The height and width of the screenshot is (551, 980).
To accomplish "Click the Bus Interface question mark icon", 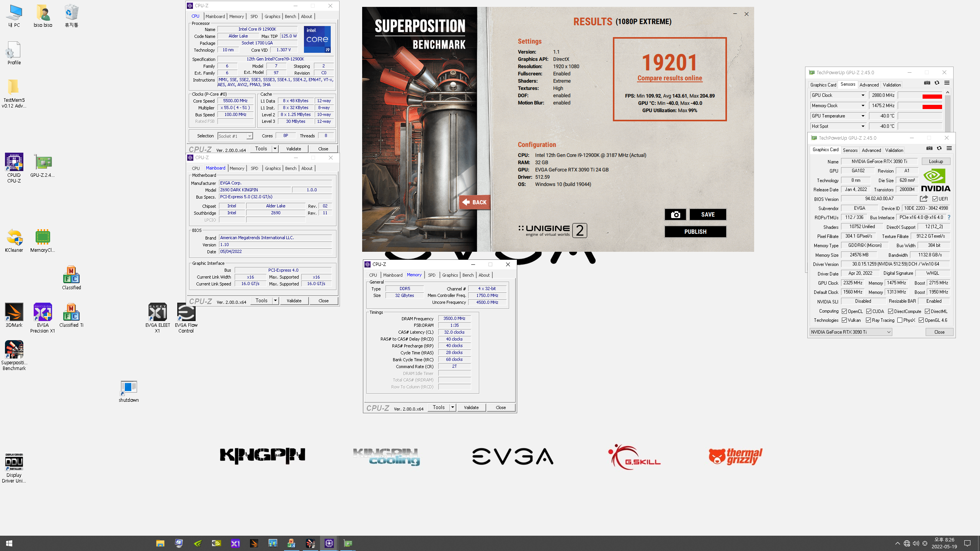I will coord(949,217).
